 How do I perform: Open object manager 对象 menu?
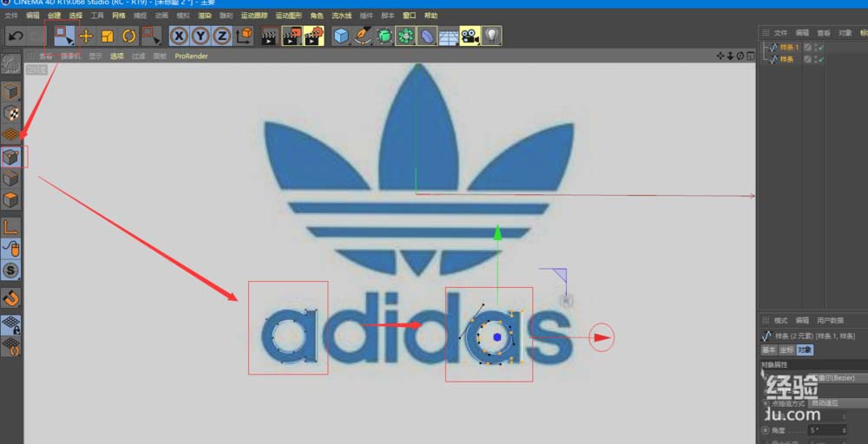tap(845, 33)
